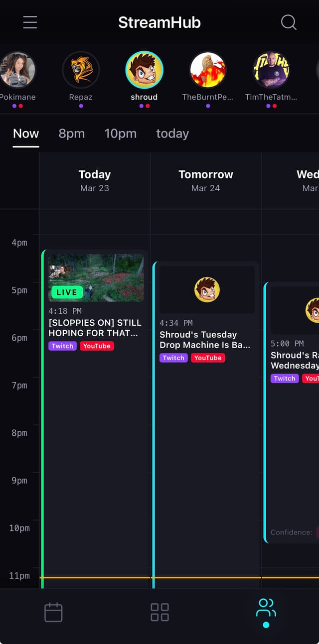This screenshot has height=644, width=319.
Task: Open the search function
Action: pyautogui.click(x=288, y=22)
